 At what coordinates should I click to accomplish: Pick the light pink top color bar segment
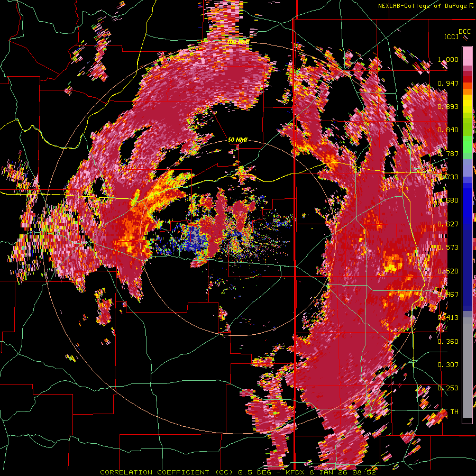coord(467,56)
